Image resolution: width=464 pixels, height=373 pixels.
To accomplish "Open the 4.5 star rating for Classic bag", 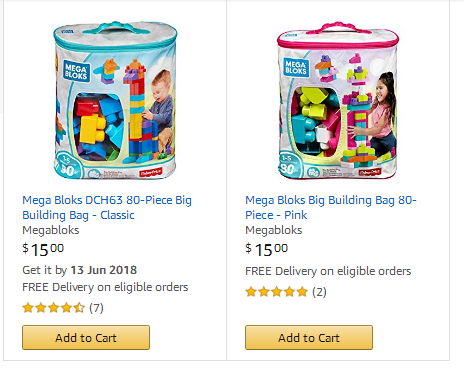I will (x=54, y=308).
